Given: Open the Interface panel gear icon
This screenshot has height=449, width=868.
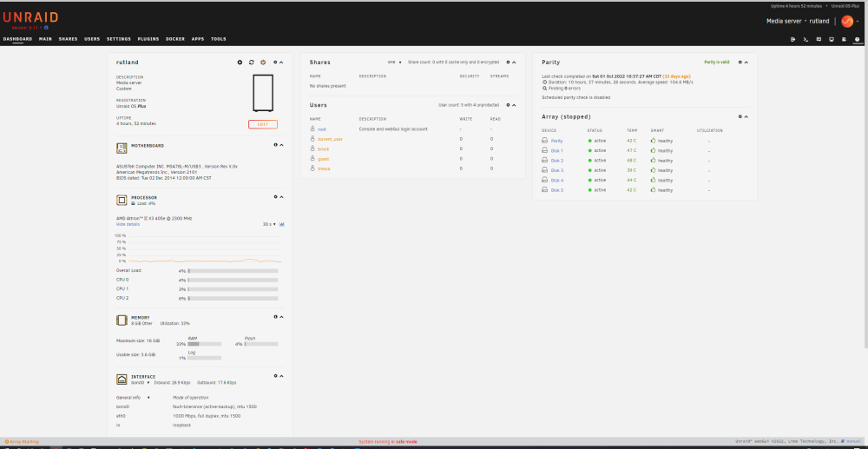Looking at the screenshot, I should pyautogui.click(x=275, y=376).
